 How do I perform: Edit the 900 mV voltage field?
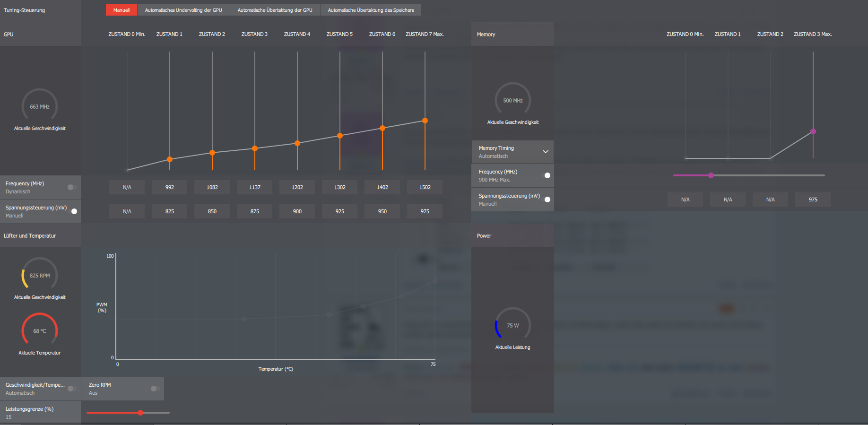[x=297, y=211]
